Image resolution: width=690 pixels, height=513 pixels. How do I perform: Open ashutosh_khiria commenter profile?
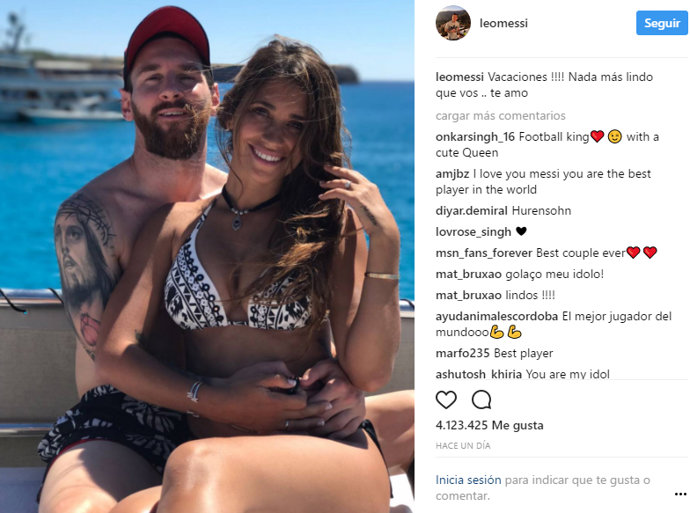[478, 374]
